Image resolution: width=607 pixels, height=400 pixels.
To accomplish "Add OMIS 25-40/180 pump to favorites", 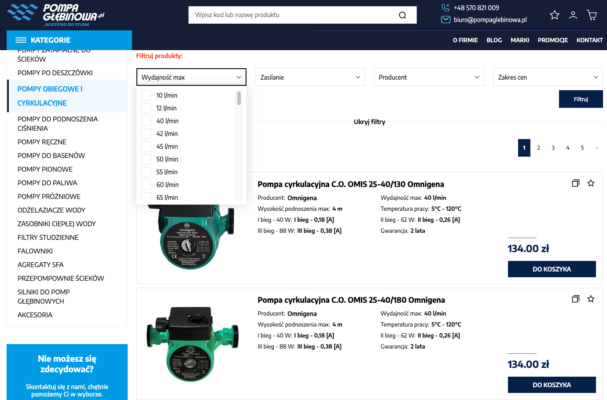I will tap(591, 298).
